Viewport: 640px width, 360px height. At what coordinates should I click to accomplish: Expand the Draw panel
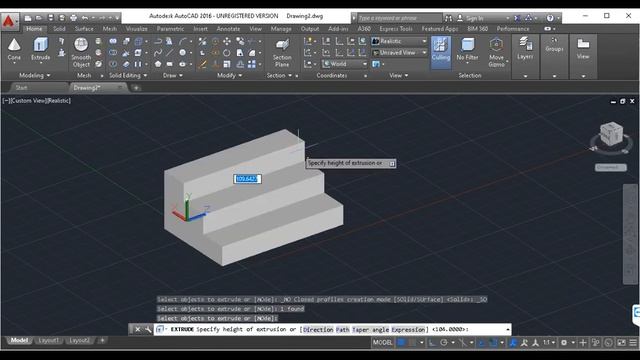(172, 76)
